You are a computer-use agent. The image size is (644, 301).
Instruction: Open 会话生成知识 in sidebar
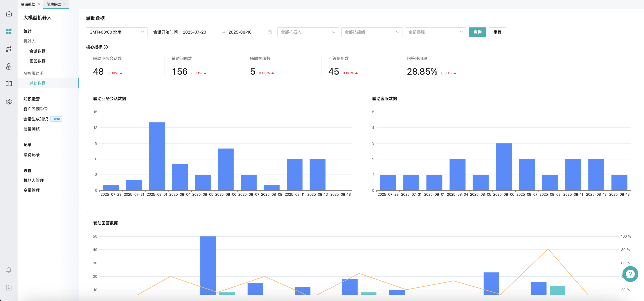36,119
